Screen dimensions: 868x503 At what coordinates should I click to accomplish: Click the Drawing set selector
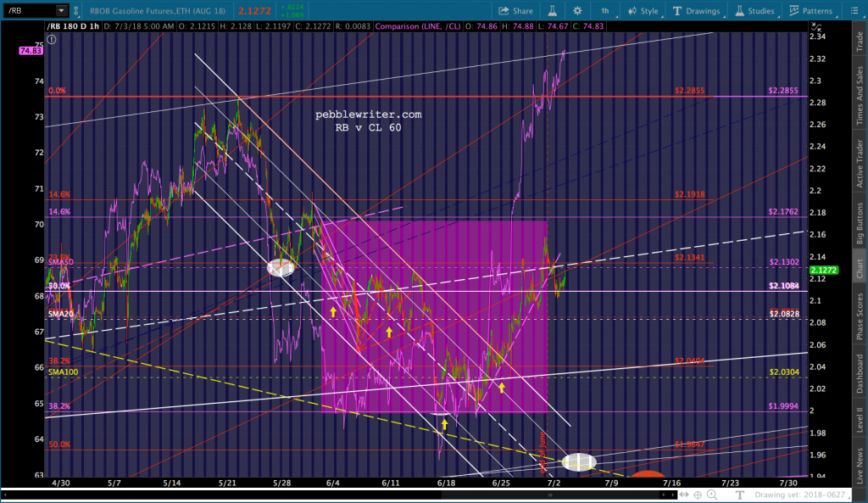[x=797, y=495]
